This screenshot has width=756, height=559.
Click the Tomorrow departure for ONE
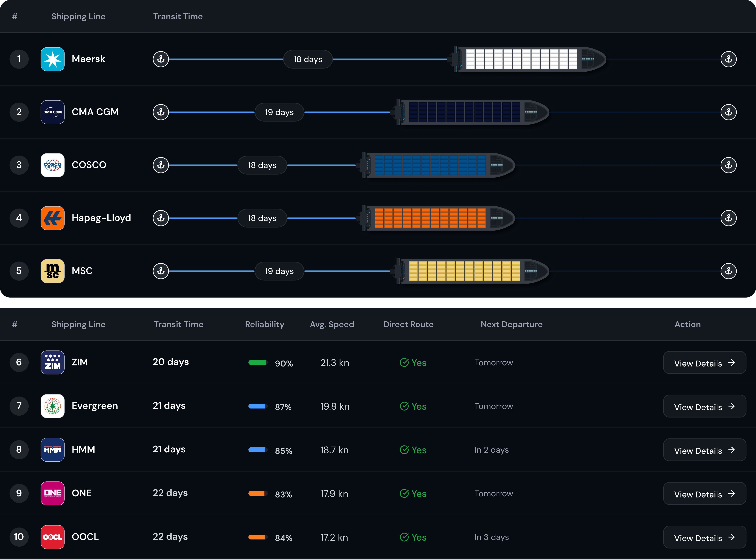(494, 494)
